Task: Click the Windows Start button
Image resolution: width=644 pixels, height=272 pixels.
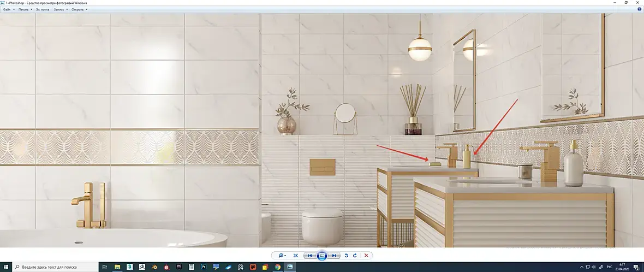Action: pos(6,267)
